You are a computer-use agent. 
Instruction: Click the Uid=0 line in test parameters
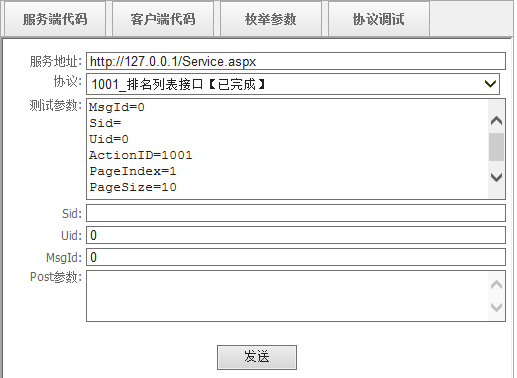point(109,139)
